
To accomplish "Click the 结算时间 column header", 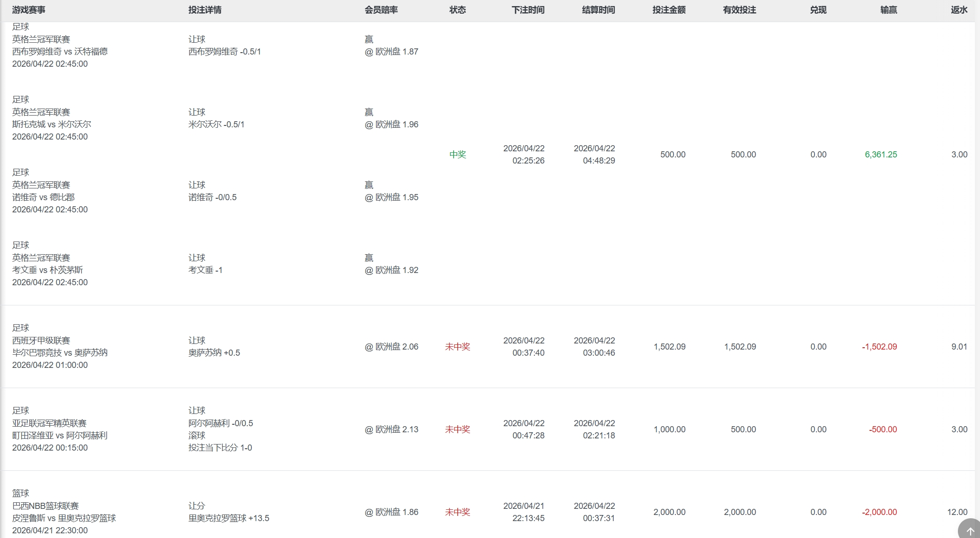I will tap(598, 10).
